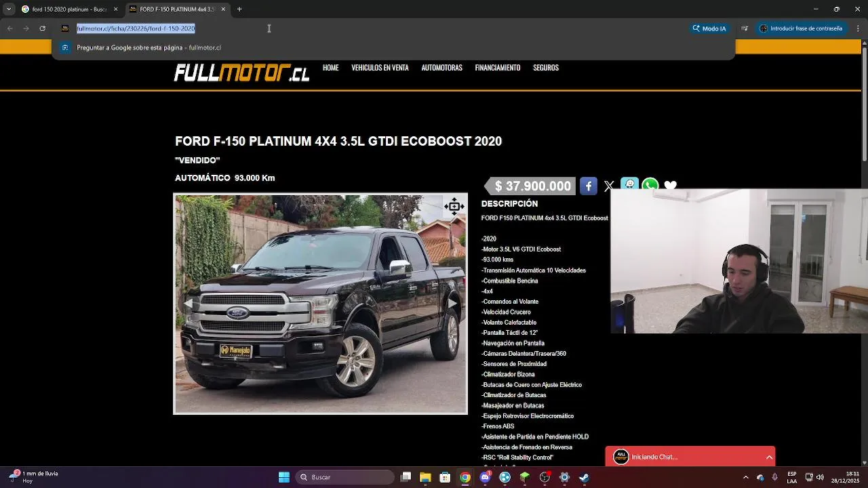Click the Iniciando Chat bar
Screen dimensions: 868x488
690,457
